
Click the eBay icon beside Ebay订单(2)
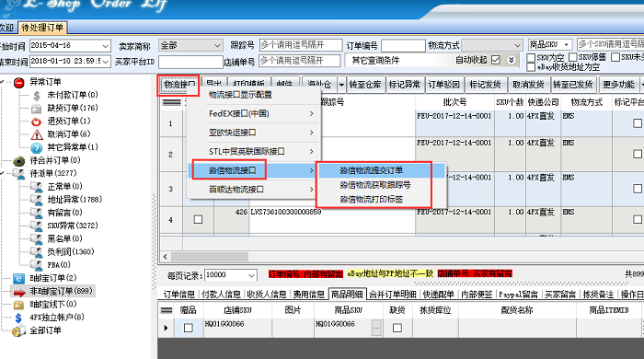tap(18, 278)
